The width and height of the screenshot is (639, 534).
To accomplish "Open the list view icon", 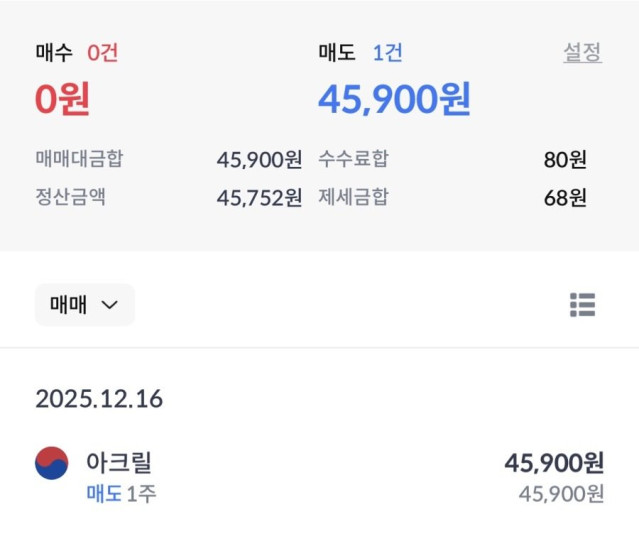I will [x=582, y=305].
